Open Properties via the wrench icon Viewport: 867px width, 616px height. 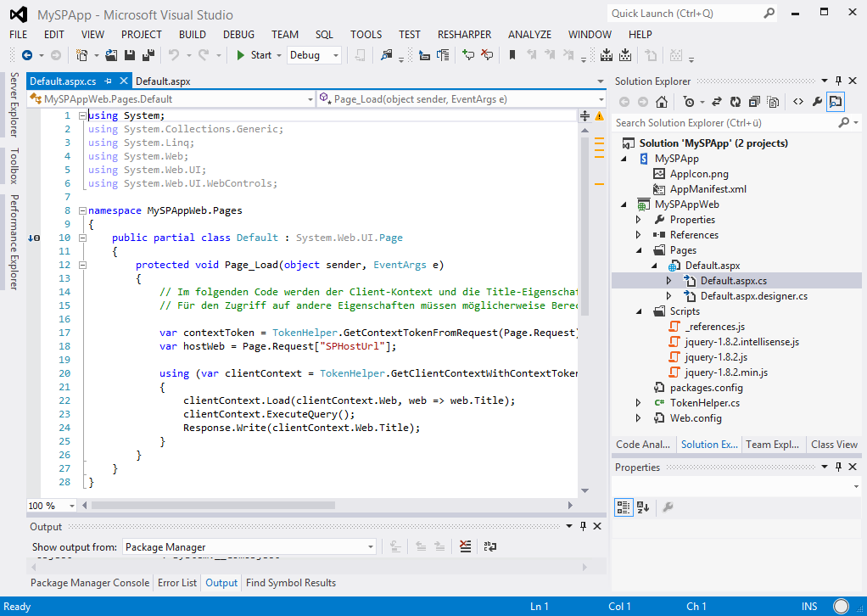(x=817, y=102)
